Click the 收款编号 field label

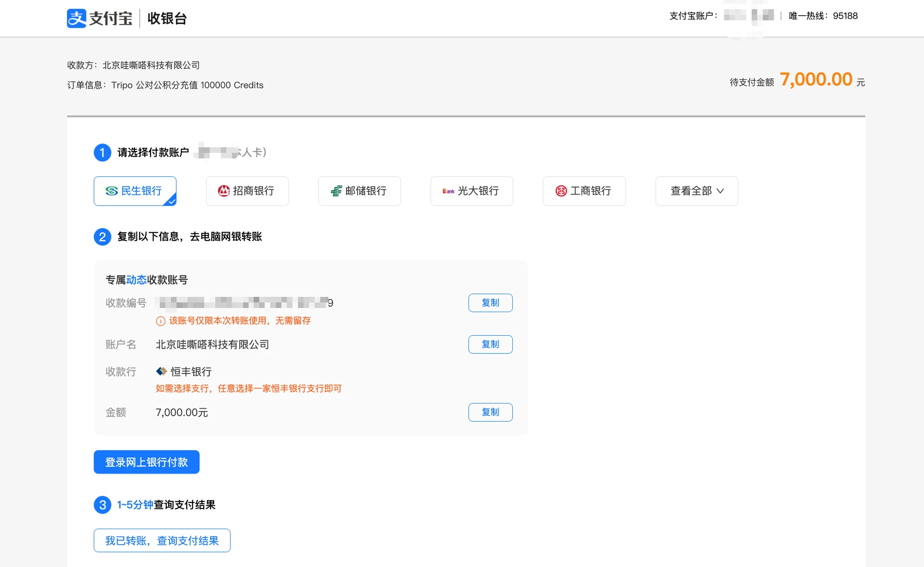126,303
